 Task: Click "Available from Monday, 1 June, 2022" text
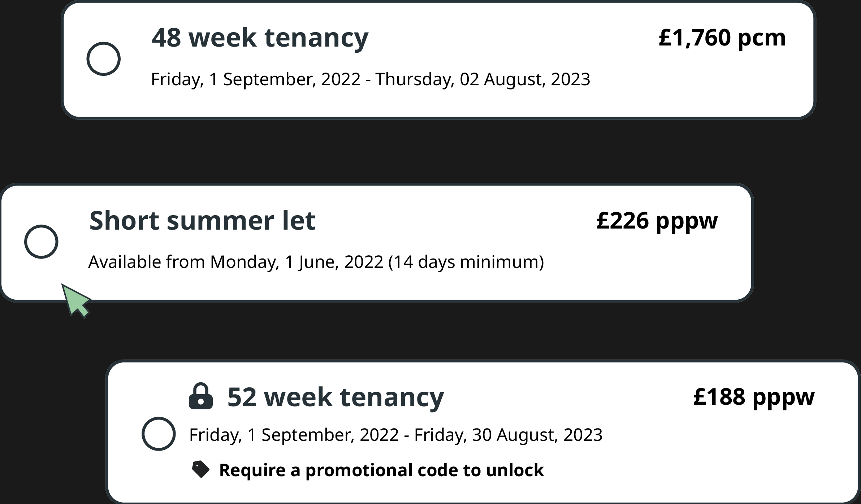236,262
